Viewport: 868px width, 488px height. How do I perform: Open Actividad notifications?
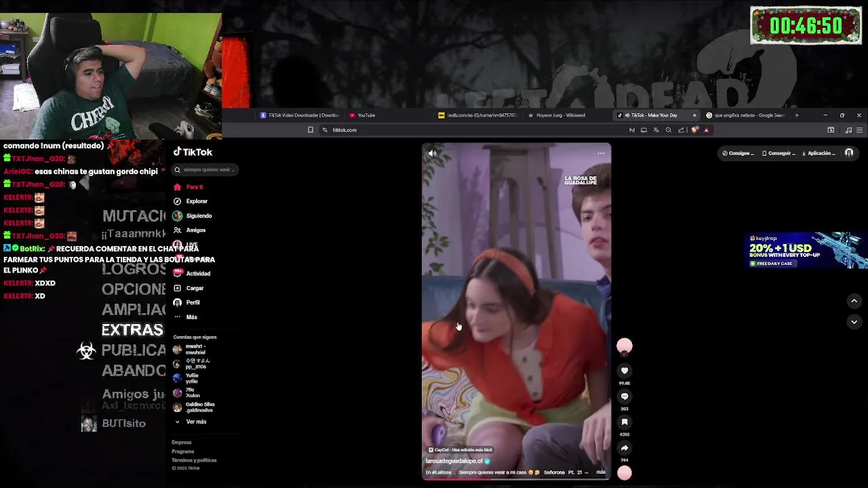(x=192, y=274)
